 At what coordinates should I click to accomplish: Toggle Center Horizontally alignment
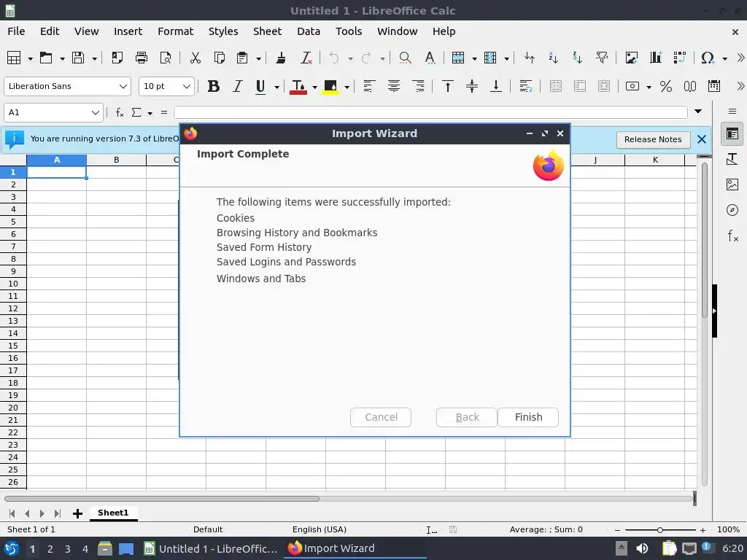(393, 86)
